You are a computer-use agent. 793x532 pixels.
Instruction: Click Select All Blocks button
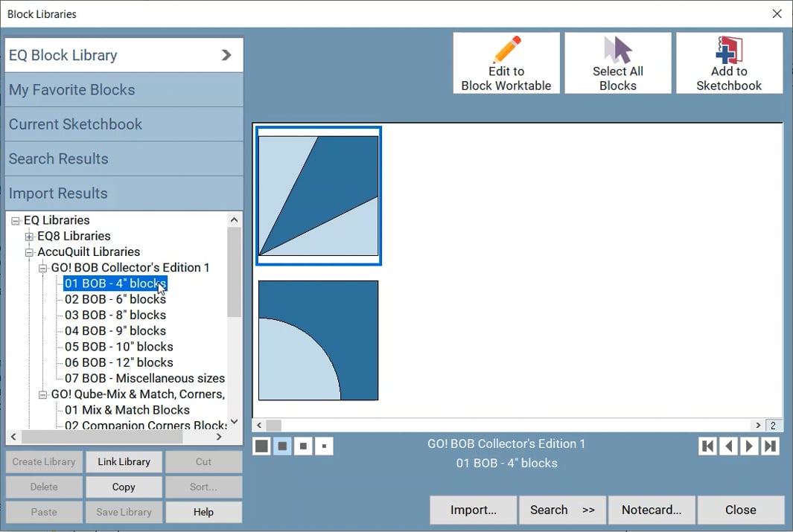(617, 63)
